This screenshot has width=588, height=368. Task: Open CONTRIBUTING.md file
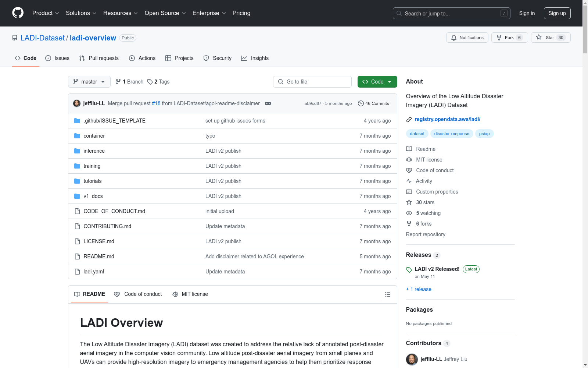(107, 226)
